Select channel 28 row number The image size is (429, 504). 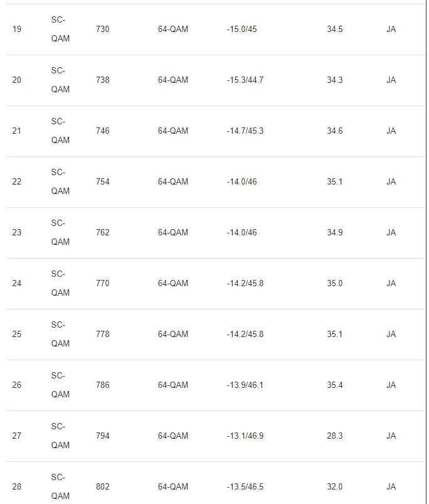(x=17, y=487)
